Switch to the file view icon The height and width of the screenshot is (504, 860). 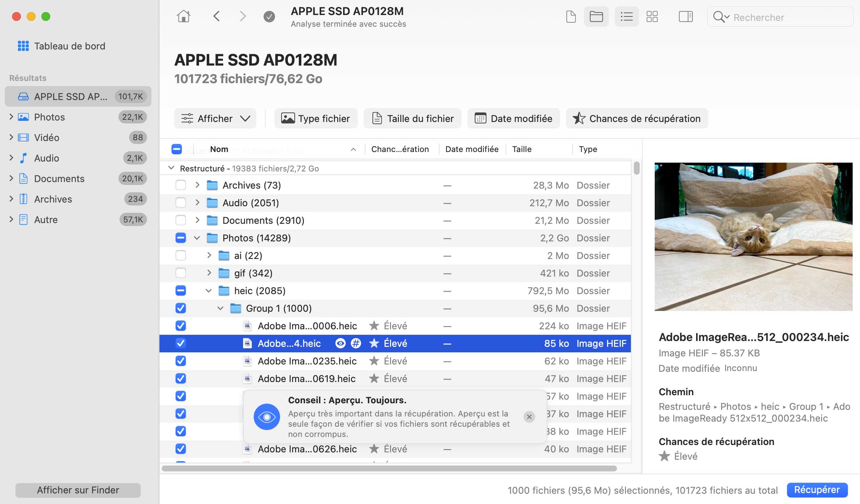(x=571, y=16)
